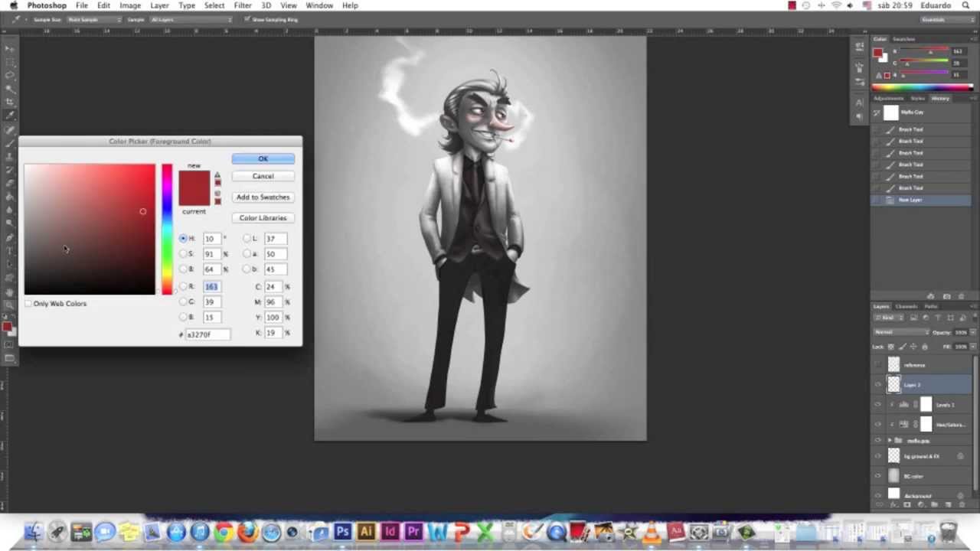The width and height of the screenshot is (980, 551).
Task: Select the Horizontal Type tool
Action: click(10, 250)
